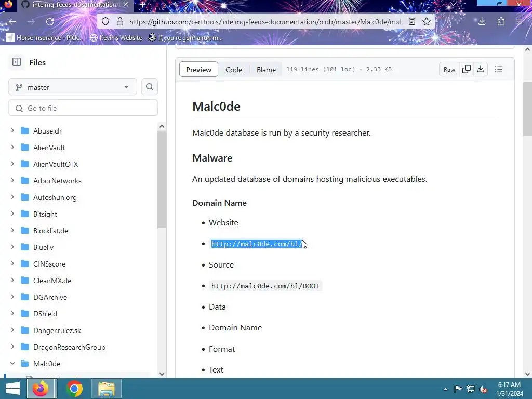Select the Blueliv folder
Viewport: 532px width, 399px height.
43,247
